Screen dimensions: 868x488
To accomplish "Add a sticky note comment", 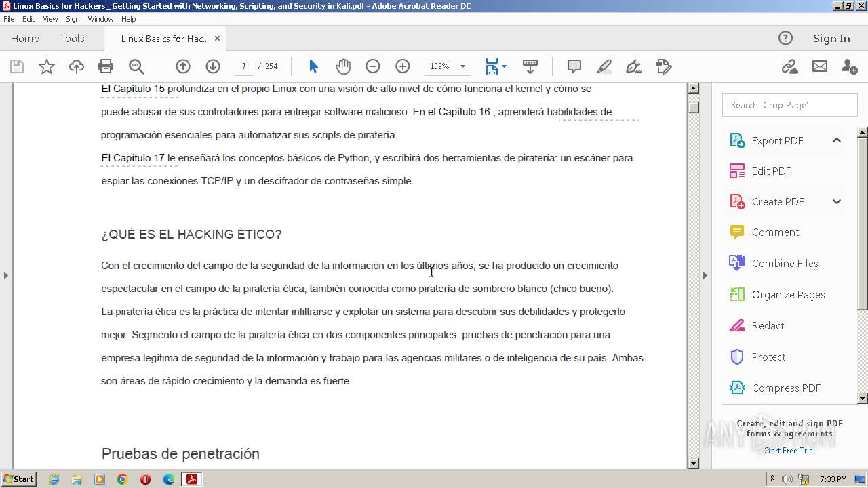I will [574, 66].
